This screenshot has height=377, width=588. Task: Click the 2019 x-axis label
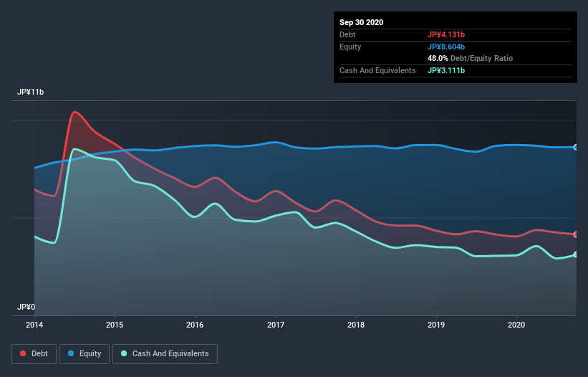coord(436,325)
